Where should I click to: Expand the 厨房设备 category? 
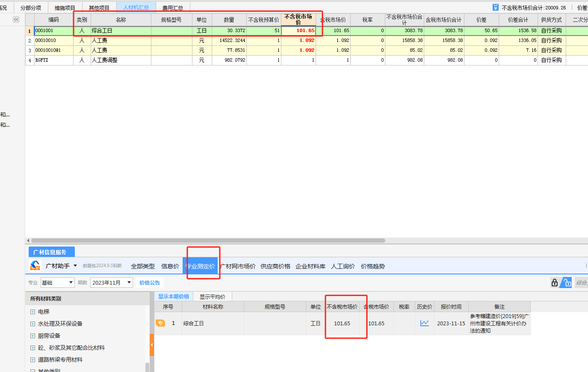tap(33, 336)
